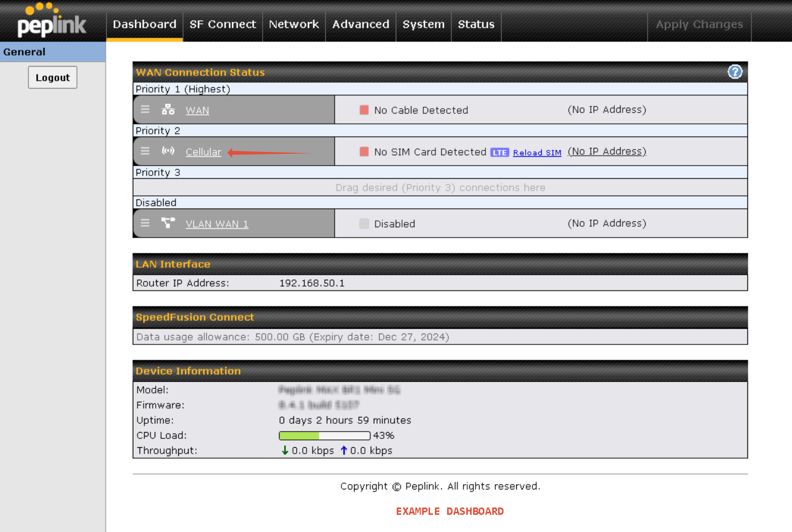The width and height of the screenshot is (792, 532).
Task: Click the Reload SIM link
Action: (x=537, y=152)
